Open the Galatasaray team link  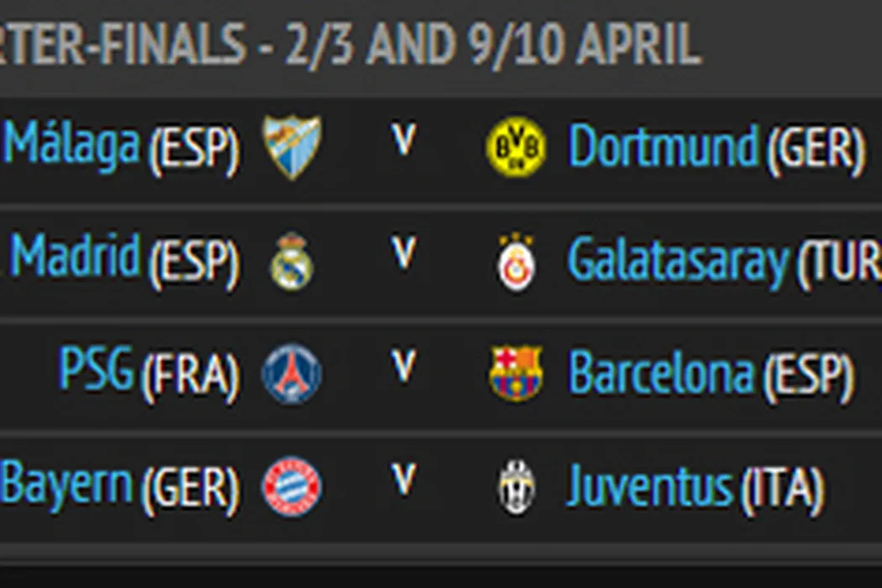(x=679, y=260)
